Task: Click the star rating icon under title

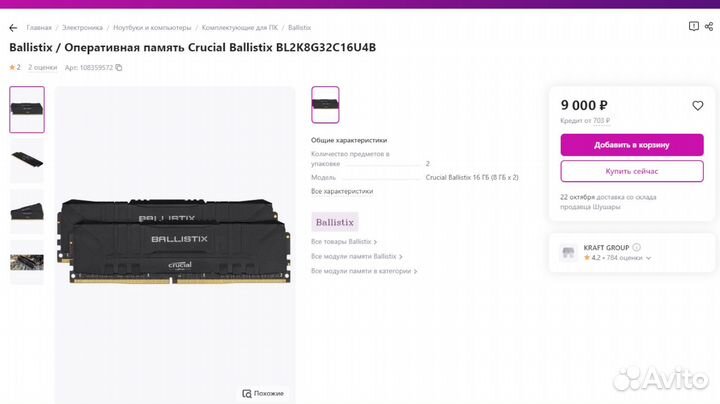Action: pos(13,67)
